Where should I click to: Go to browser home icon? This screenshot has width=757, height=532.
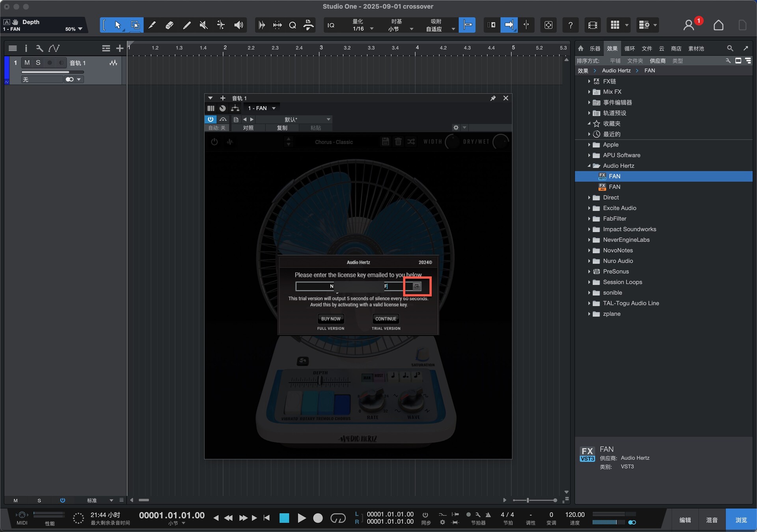tap(580, 49)
